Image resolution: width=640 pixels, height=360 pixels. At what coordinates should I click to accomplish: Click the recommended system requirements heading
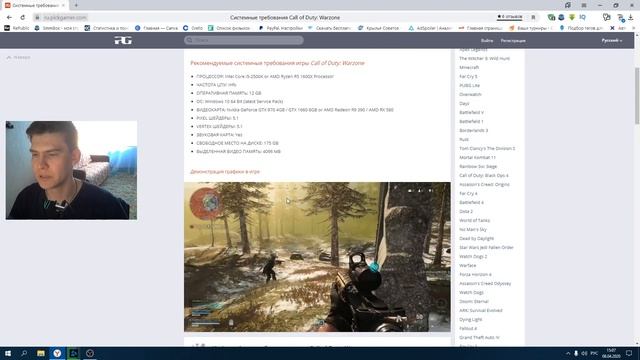tap(277, 63)
